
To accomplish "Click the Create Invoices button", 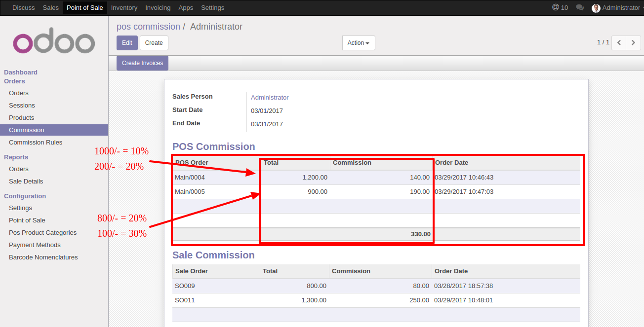I will point(142,63).
